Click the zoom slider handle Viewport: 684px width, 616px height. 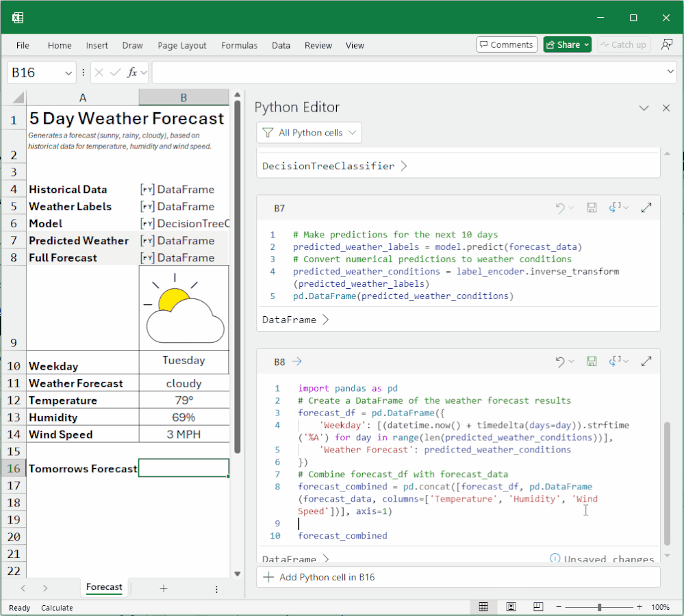tap(599, 607)
